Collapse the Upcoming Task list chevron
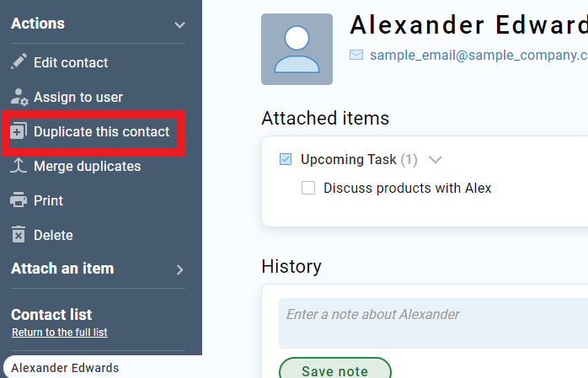Image resolution: width=588 pixels, height=378 pixels. 436,160
